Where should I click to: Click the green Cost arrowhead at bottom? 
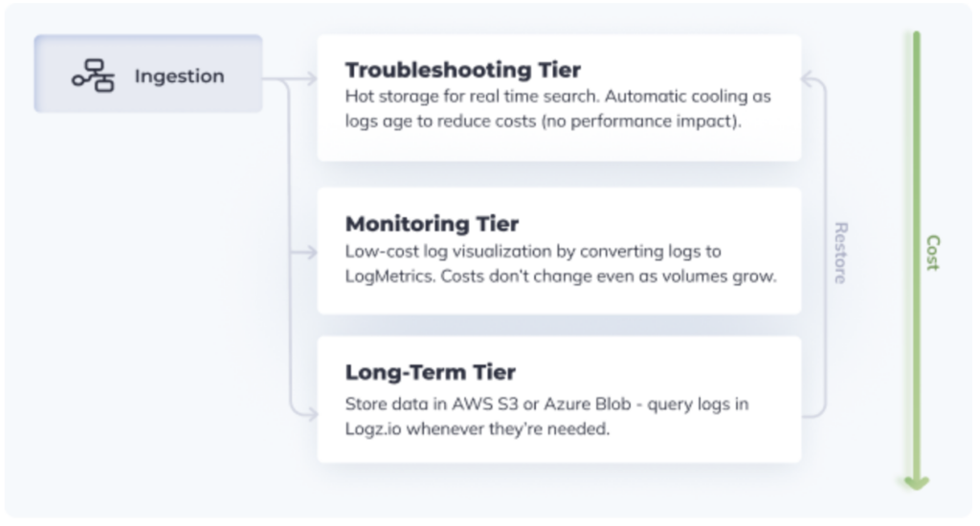(916, 481)
